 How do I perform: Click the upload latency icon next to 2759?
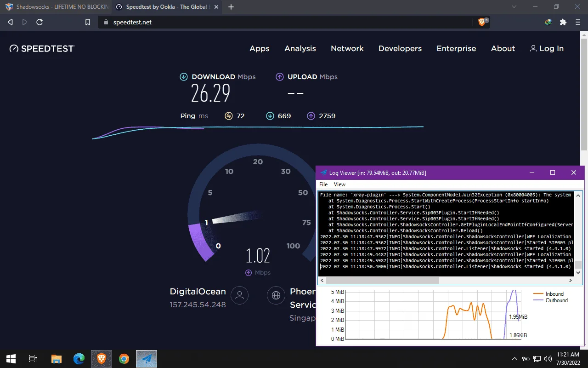(311, 116)
